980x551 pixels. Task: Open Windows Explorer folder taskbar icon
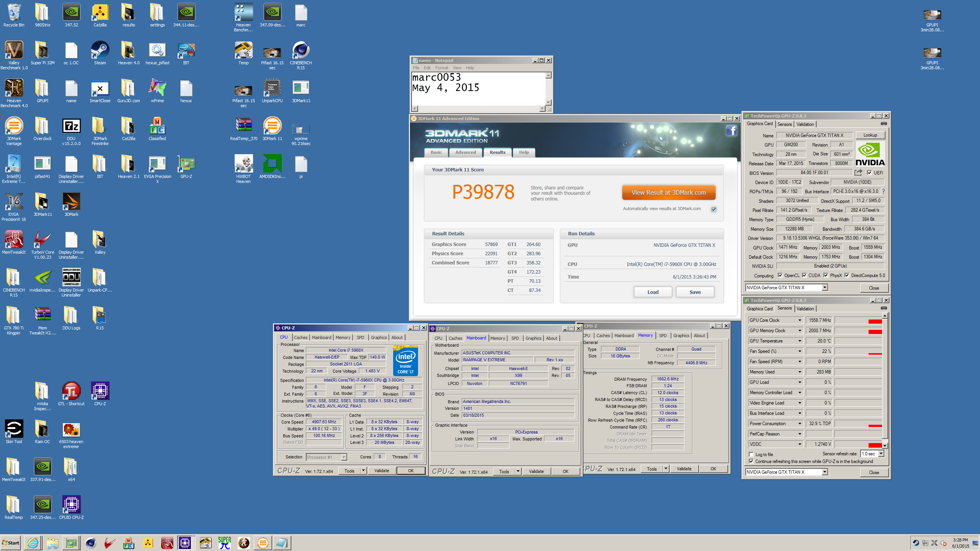point(52,543)
